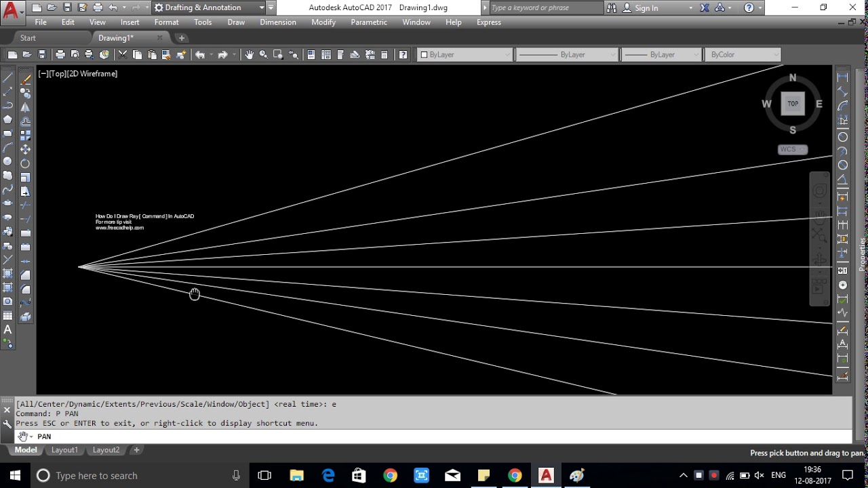Open the Parametric menu
Viewport: 868px width, 488px height.
coord(368,22)
